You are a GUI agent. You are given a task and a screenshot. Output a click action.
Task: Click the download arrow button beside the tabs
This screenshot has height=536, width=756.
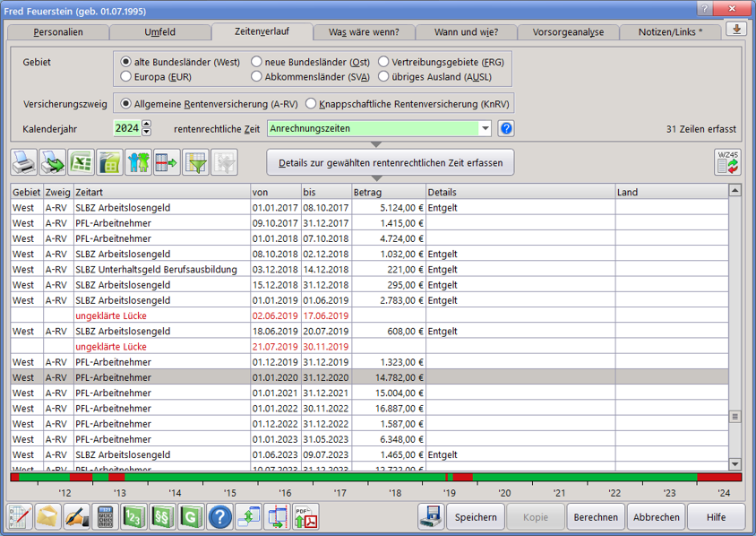pyautogui.click(x=735, y=30)
